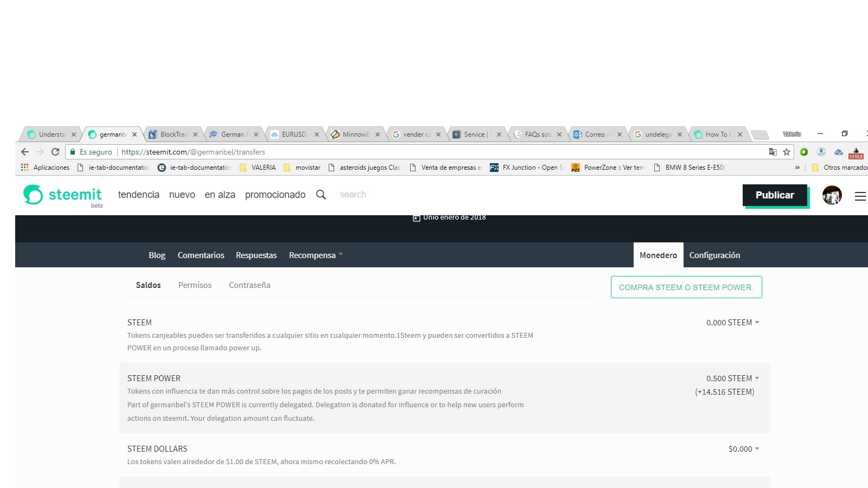Focus the search input field

(x=353, y=195)
